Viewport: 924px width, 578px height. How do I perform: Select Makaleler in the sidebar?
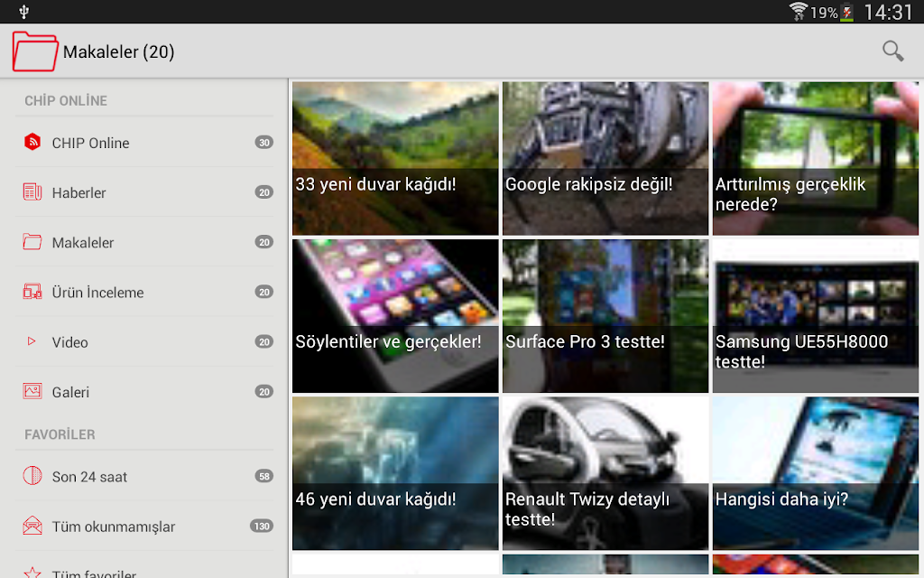(144, 242)
